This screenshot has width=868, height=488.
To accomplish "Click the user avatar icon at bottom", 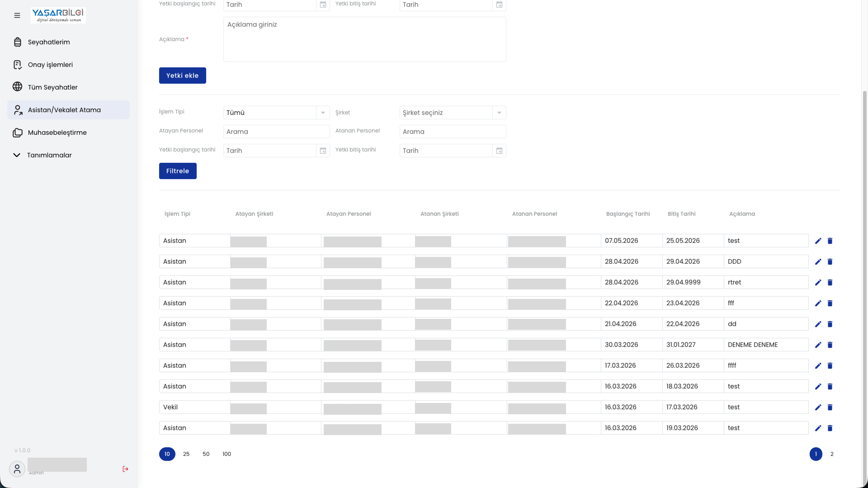I will (x=17, y=469).
